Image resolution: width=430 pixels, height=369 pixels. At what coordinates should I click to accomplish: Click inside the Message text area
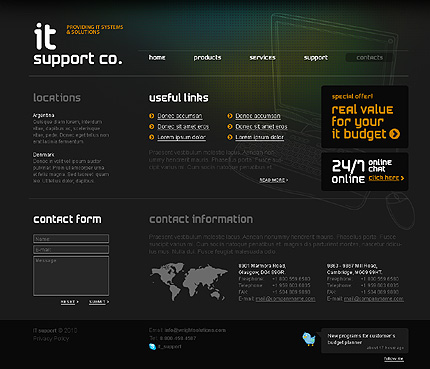pos(71,276)
